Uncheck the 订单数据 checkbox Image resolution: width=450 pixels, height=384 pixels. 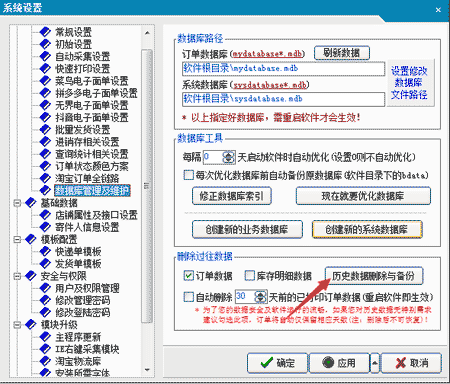pyautogui.click(x=189, y=276)
